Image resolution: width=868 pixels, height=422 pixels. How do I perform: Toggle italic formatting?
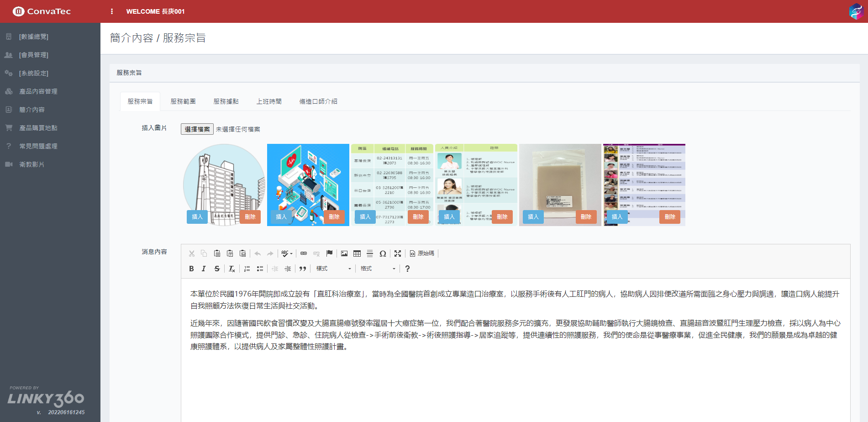click(204, 269)
